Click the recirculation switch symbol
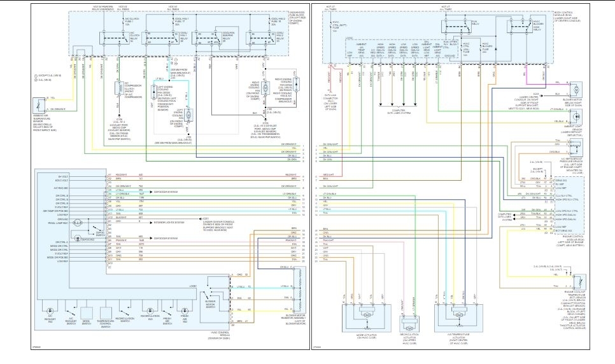The height and width of the screenshot is (364, 615). click(x=125, y=311)
